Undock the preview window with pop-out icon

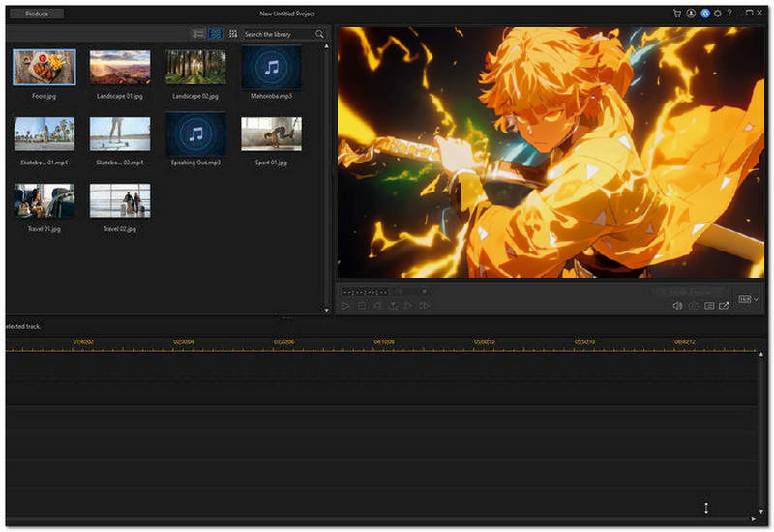pyautogui.click(x=724, y=306)
